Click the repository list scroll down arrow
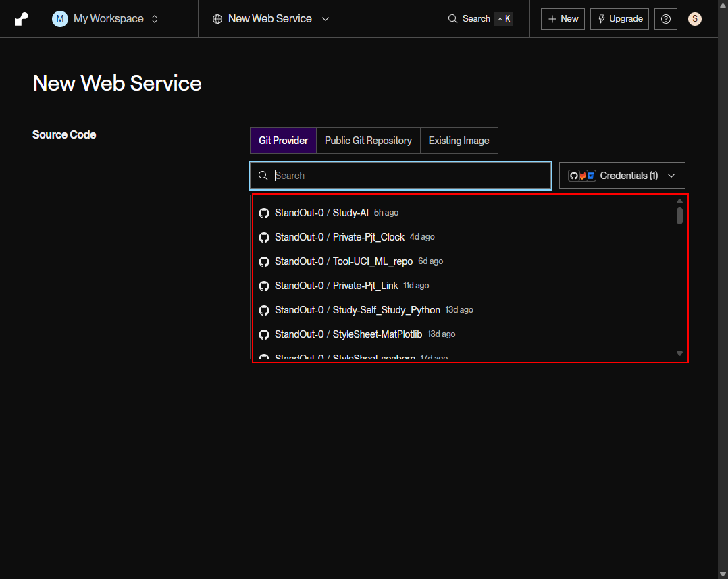 click(679, 354)
